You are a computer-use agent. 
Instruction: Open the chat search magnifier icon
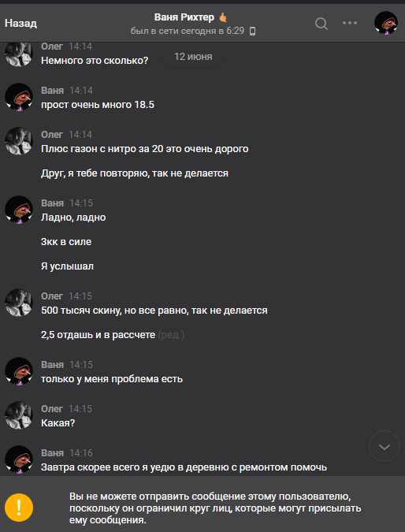pyautogui.click(x=321, y=24)
